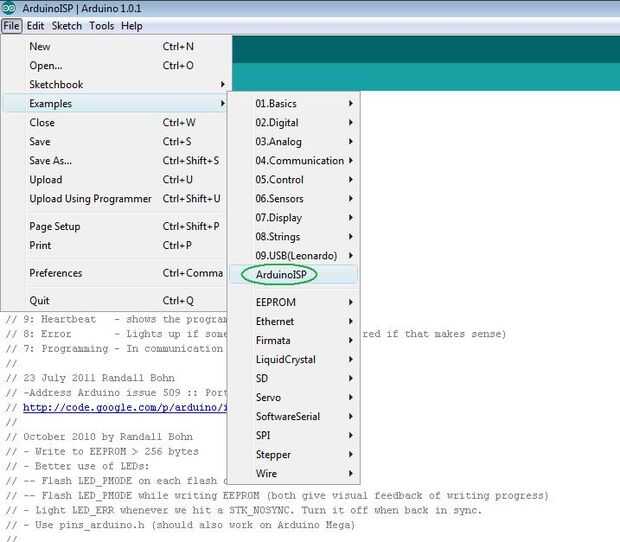Expand the Firmata library examples

[x=294, y=340]
